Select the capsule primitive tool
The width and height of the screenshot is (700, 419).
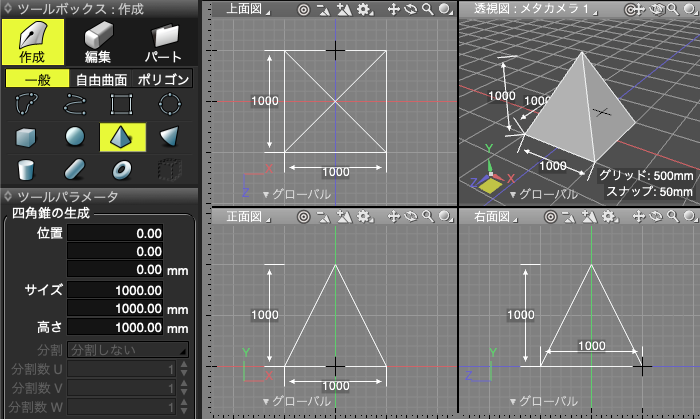point(75,169)
